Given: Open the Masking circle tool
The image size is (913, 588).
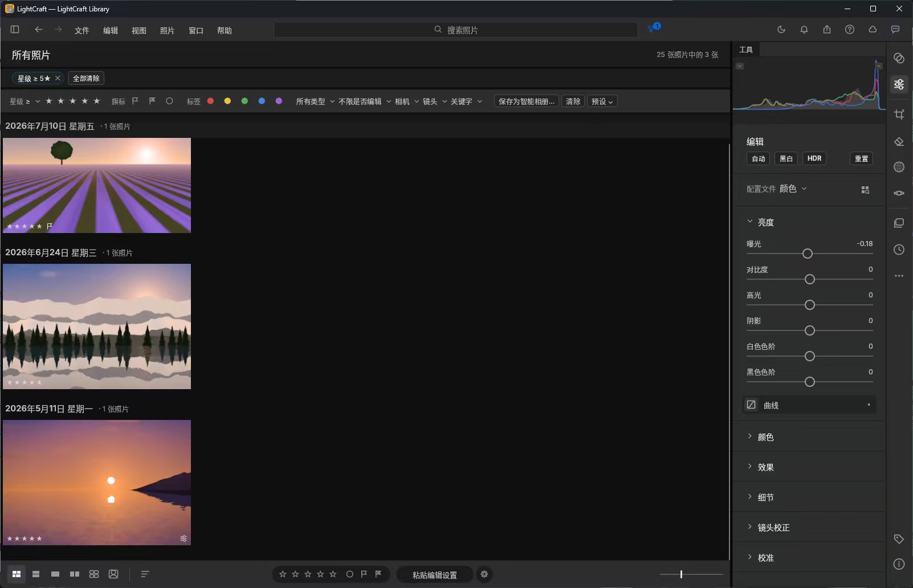Looking at the screenshot, I should pyautogui.click(x=899, y=167).
